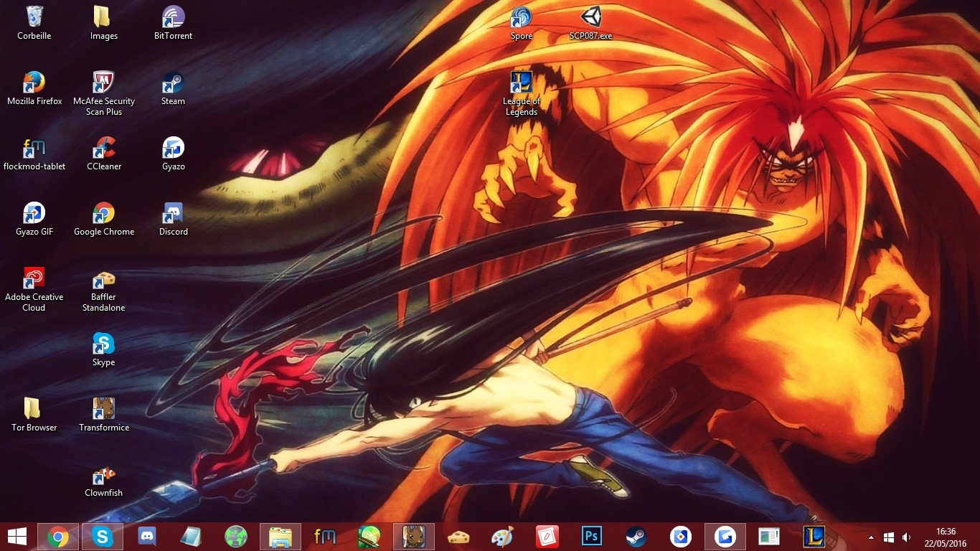The height and width of the screenshot is (551, 980).
Task: Switch to Gyazo in the taskbar
Action: point(725,537)
